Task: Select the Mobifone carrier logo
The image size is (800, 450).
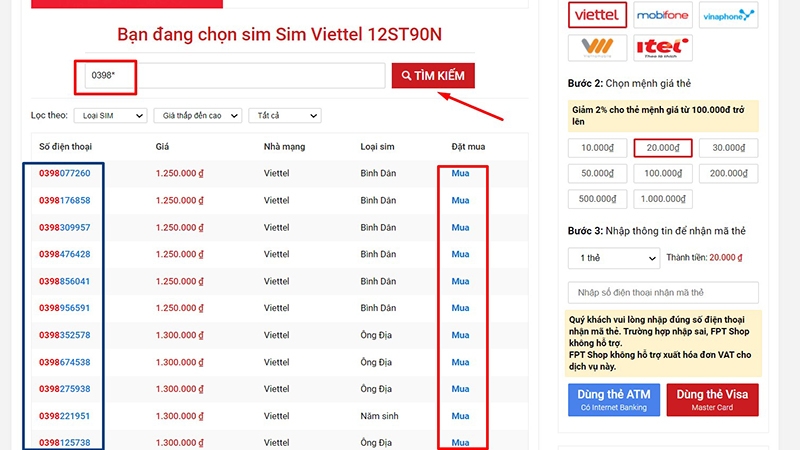Action: pos(663,15)
